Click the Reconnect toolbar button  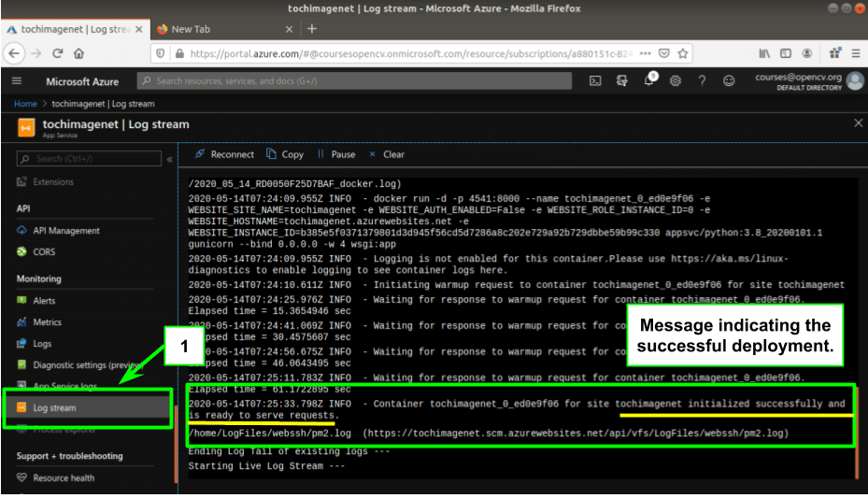point(224,154)
